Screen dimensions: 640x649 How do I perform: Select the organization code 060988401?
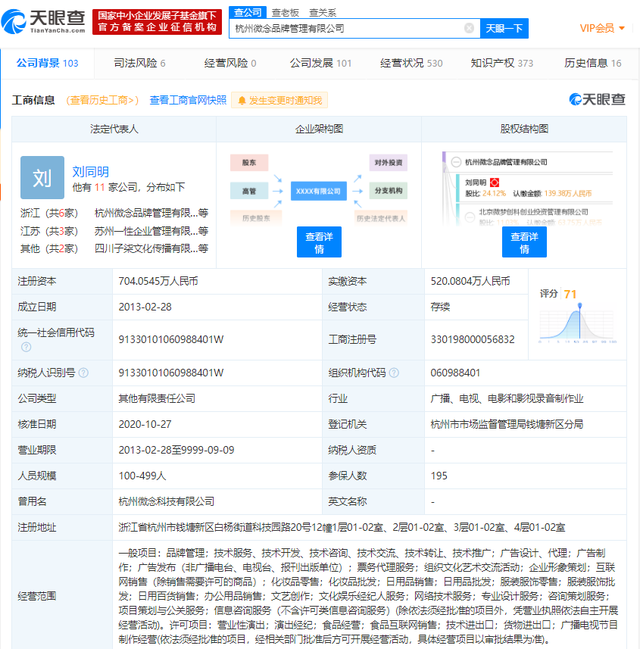455,373
